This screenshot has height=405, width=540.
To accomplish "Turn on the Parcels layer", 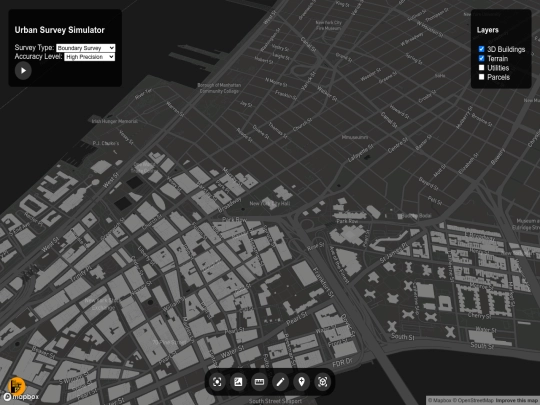I will (481, 77).
